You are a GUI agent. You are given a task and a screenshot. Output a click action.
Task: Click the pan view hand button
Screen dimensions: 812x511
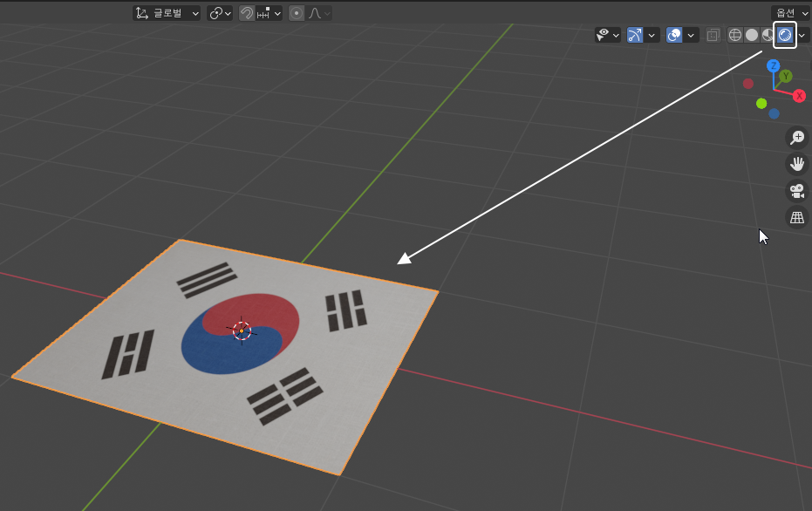pos(797,164)
